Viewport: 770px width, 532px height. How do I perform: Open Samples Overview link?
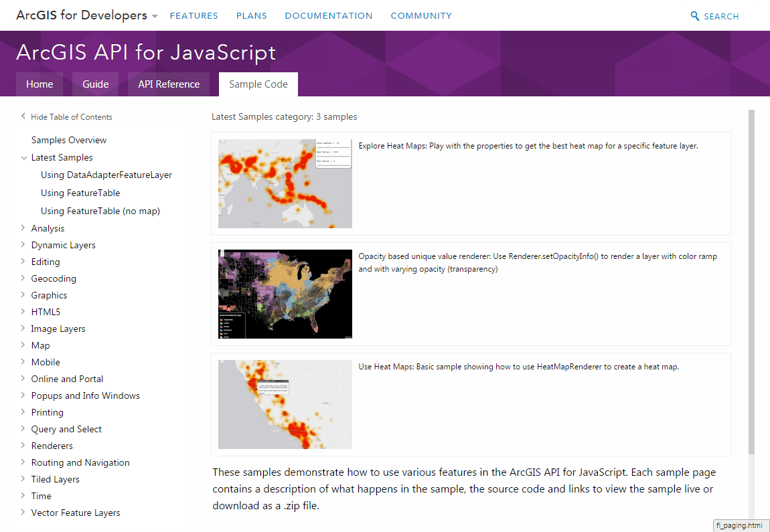69,140
